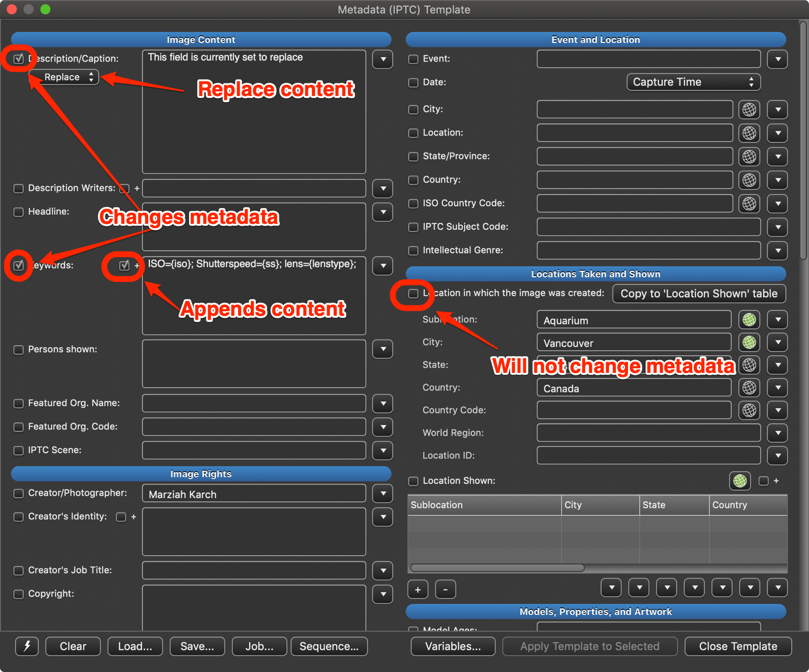Click globe icon in the State row of Locations Taken
This screenshot has height=672, width=809.
tap(749, 365)
